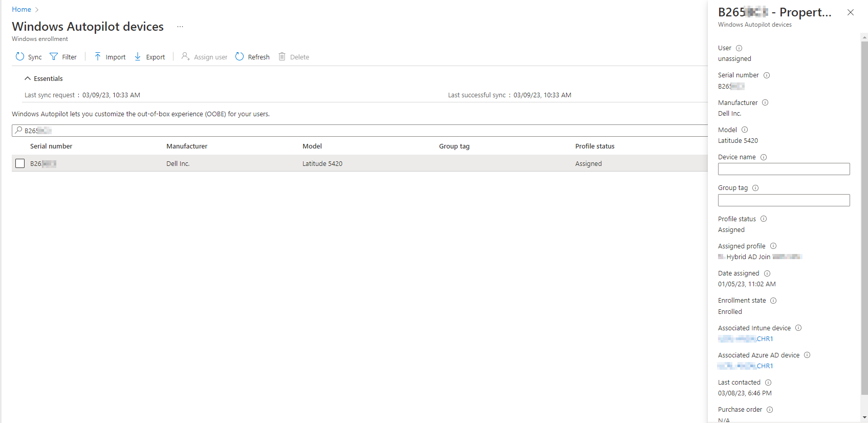
Task: Sort by Serial number column header
Action: (x=51, y=146)
